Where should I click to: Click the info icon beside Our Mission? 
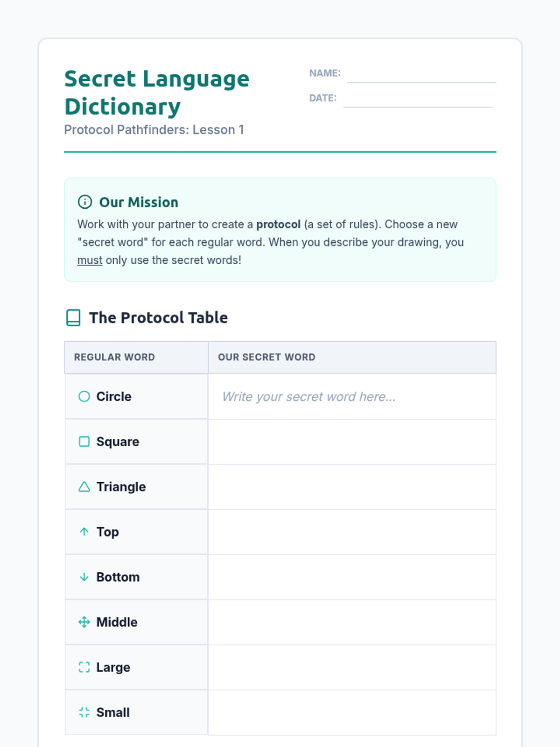[x=84, y=202]
